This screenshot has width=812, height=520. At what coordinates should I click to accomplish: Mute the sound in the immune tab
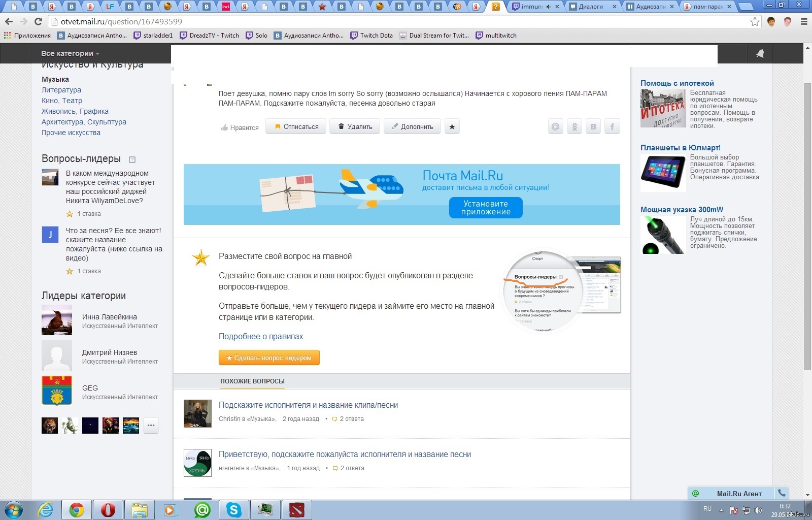[x=549, y=7]
